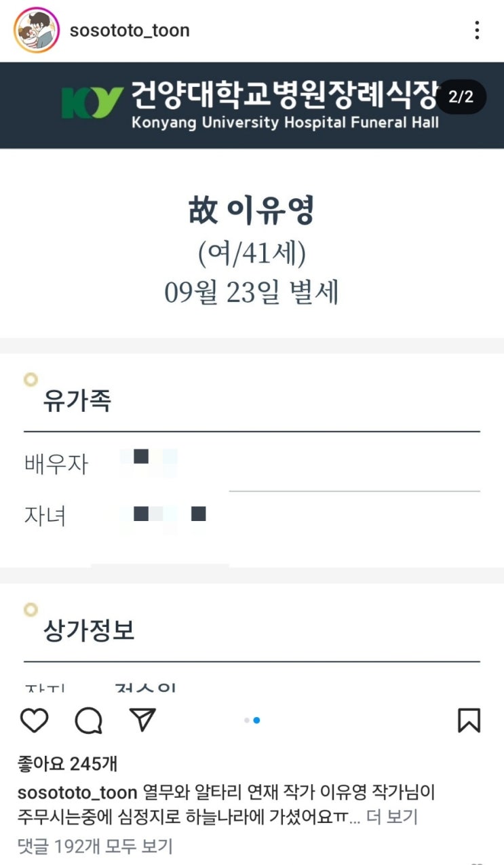This screenshot has width=504, height=865.
Task: Click the KY Konyang University logo
Action: point(92,102)
